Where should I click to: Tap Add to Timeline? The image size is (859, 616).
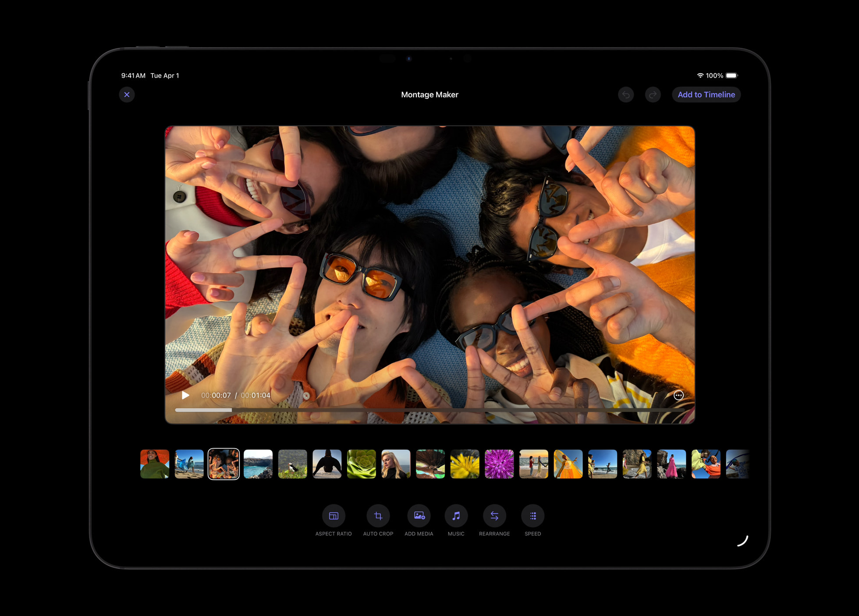[706, 94]
